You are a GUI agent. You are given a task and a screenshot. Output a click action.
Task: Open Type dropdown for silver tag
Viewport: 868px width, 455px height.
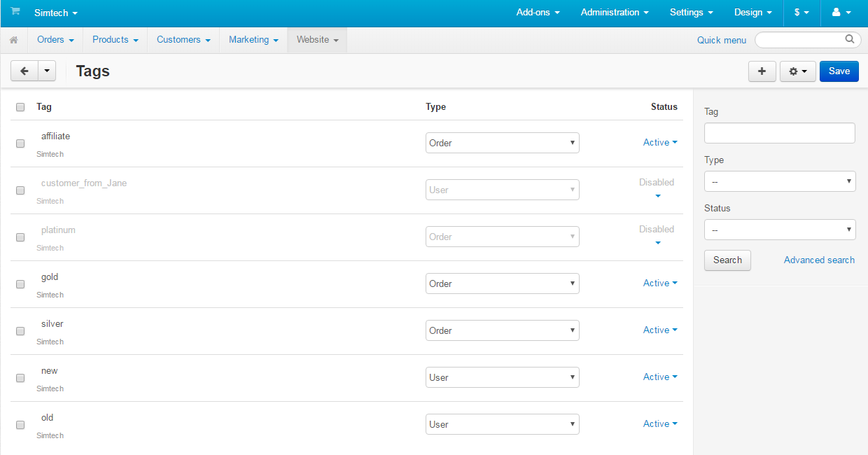(x=503, y=330)
